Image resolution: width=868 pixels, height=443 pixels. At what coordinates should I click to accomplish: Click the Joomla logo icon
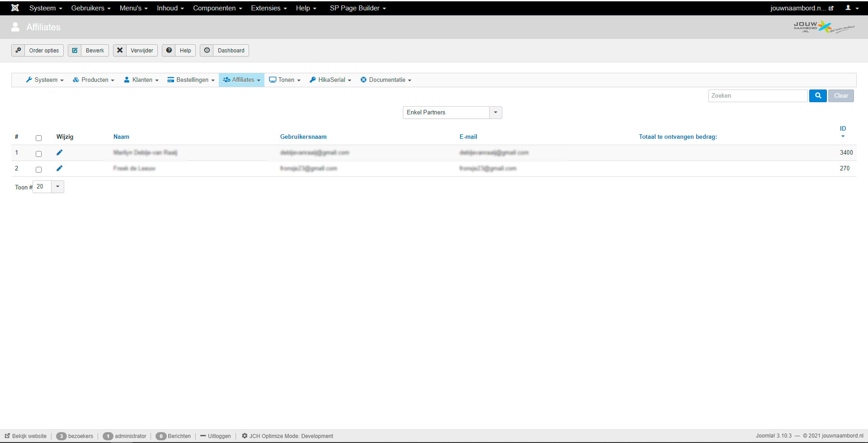click(x=15, y=8)
